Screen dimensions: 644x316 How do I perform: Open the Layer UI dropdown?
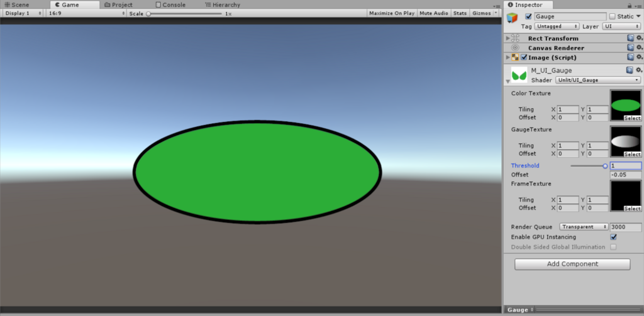pos(621,26)
